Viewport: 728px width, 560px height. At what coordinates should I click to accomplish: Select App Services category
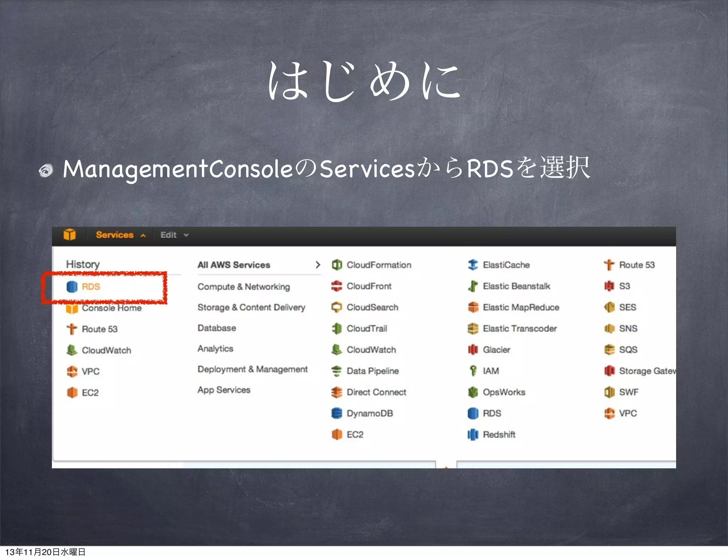pos(224,390)
